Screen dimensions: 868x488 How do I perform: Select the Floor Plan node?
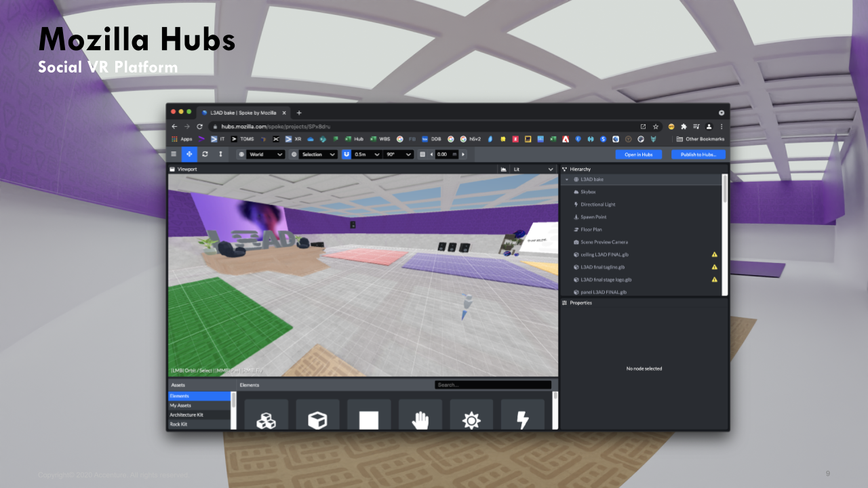coord(642,229)
